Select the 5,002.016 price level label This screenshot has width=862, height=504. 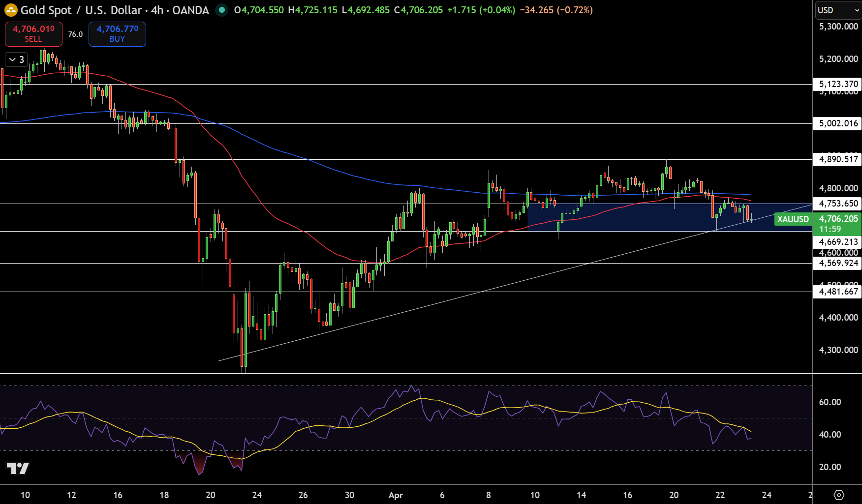(x=837, y=123)
